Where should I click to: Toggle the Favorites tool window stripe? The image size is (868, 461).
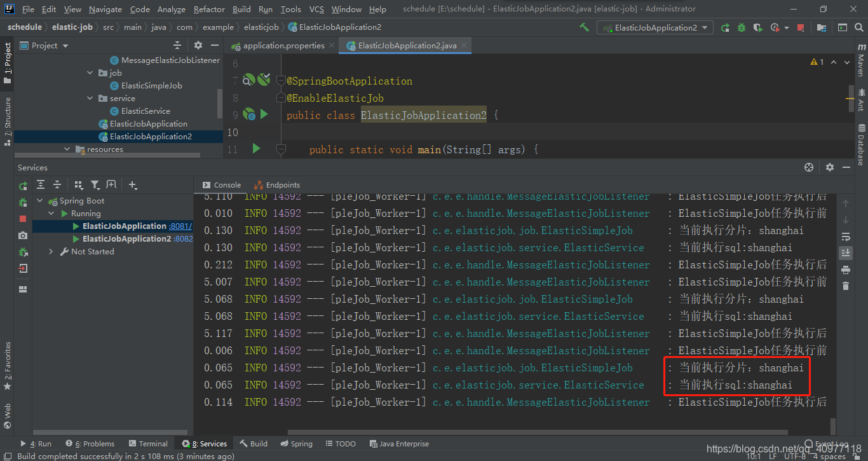[x=8, y=366]
